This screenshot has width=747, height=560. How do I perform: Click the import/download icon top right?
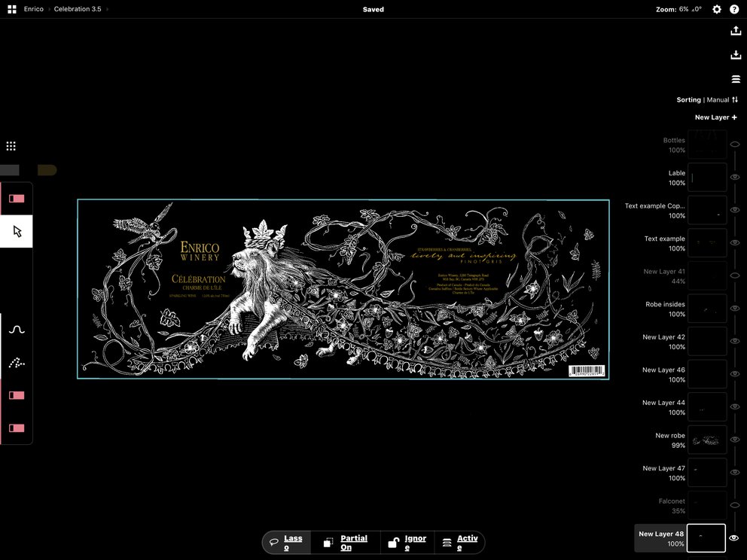(x=736, y=55)
